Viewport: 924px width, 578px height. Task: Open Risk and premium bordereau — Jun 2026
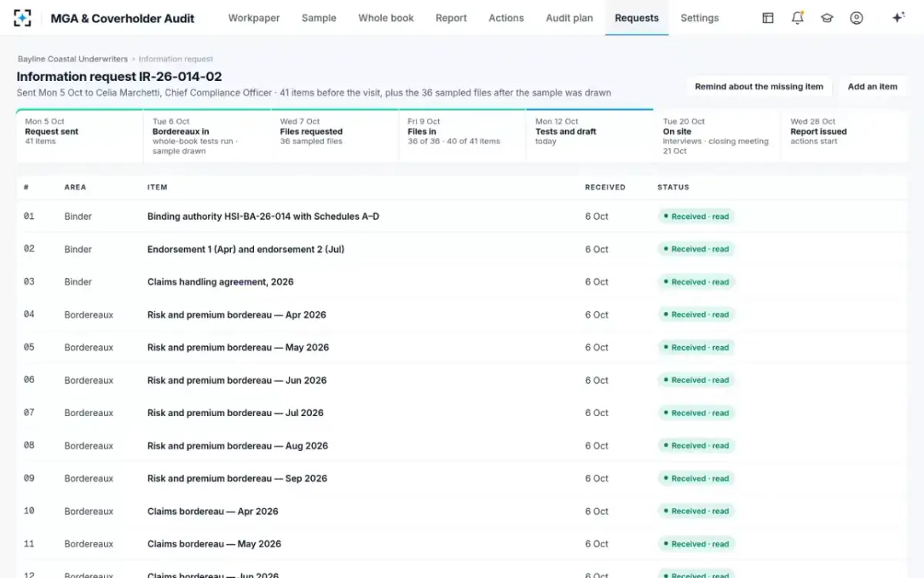[237, 380]
